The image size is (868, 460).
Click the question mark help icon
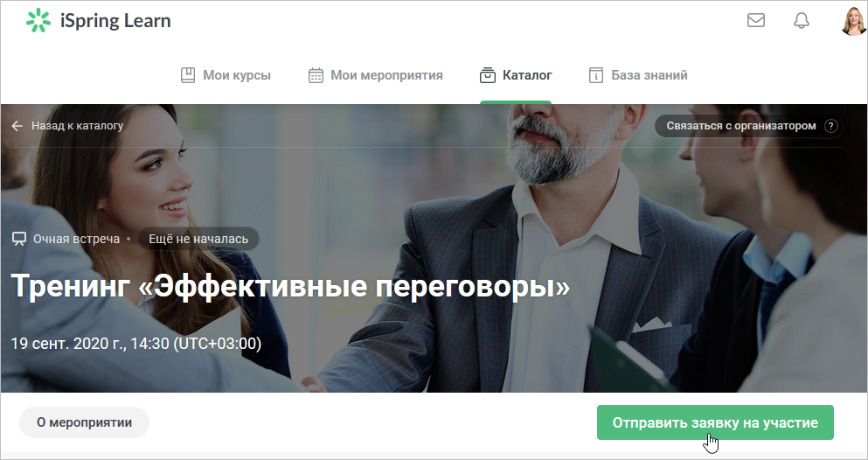pos(831,126)
